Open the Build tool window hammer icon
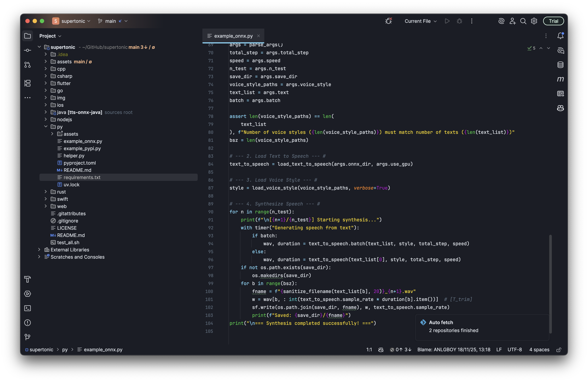This screenshot has height=382, width=588. tap(27, 279)
